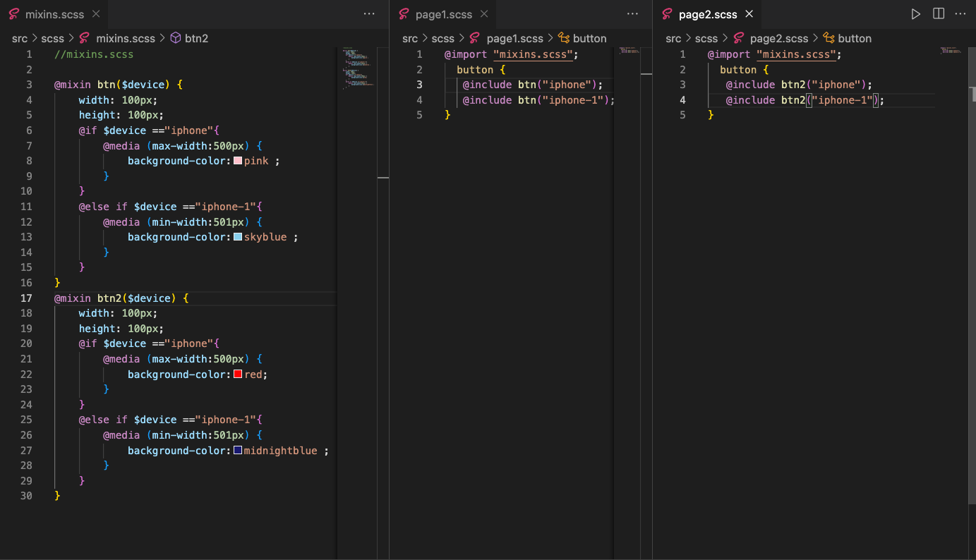The height and width of the screenshot is (560, 976).
Task: Click 'page1.scss' in the breadcrumb path
Action: [x=515, y=39]
